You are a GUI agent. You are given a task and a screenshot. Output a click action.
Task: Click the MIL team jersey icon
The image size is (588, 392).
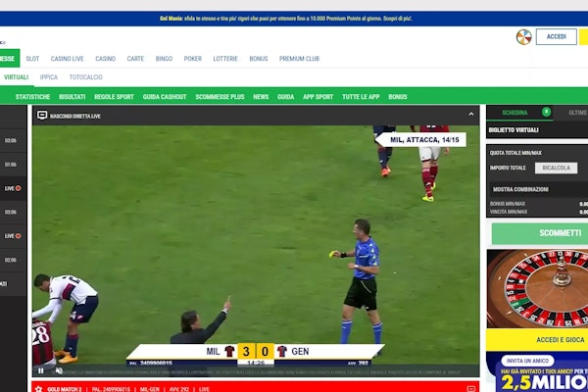tap(229, 352)
